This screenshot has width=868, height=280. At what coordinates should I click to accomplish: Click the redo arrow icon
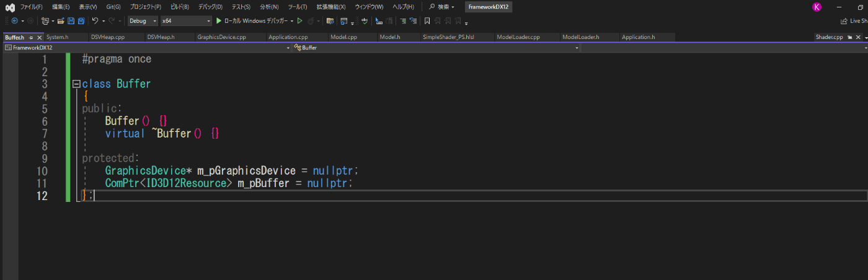[x=112, y=20]
